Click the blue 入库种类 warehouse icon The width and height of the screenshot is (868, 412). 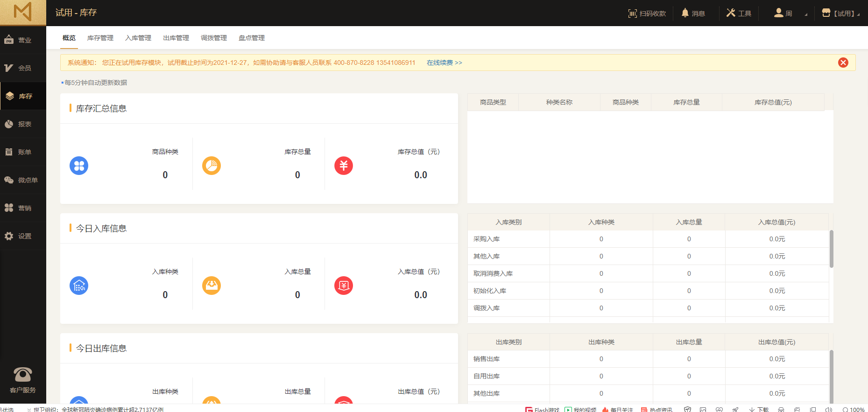pos(79,286)
